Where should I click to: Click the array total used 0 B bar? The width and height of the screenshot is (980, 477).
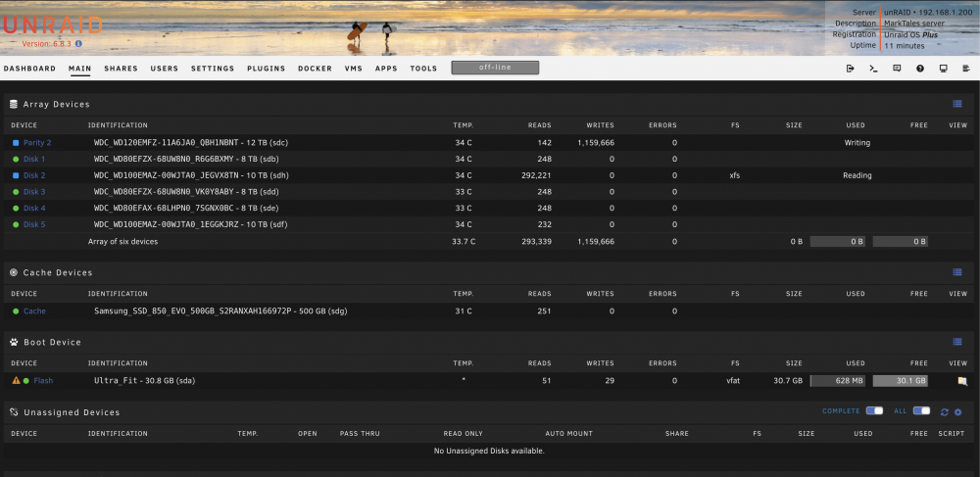pos(838,242)
